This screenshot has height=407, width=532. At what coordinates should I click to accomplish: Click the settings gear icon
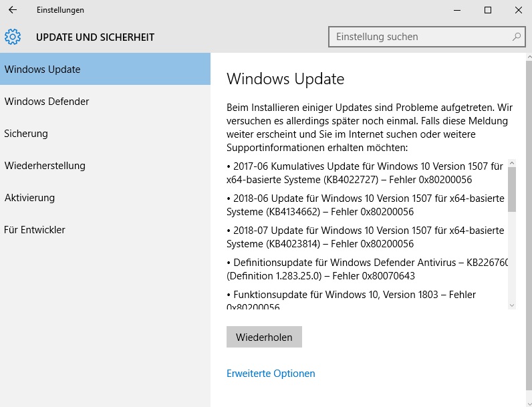pyautogui.click(x=13, y=37)
